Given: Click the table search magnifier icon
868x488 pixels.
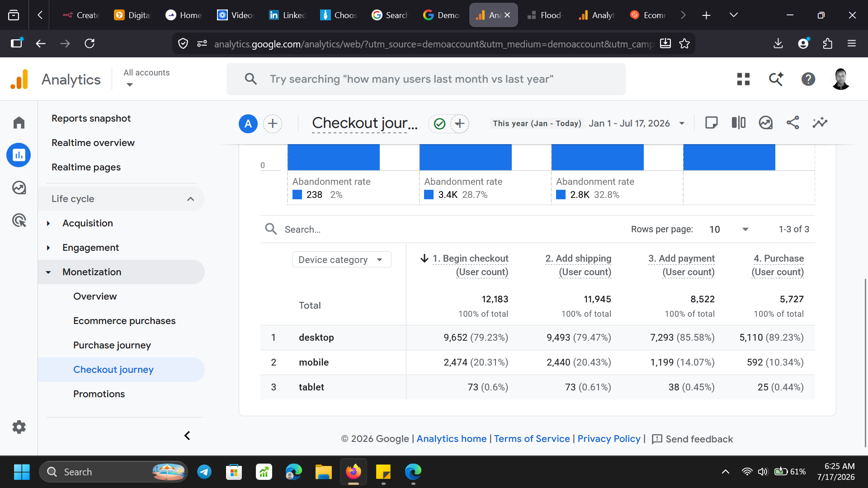Looking at the screenshot, I should pyautogui.click(x=271, y=229).
